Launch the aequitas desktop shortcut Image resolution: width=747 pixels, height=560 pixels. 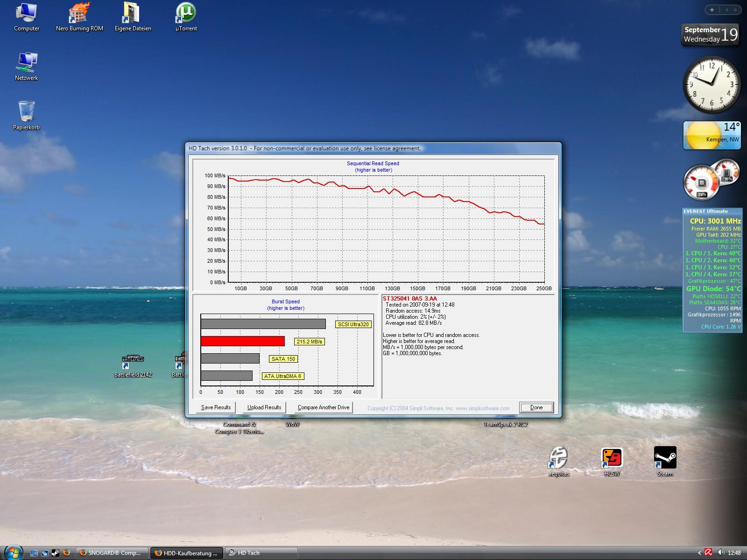[x=558, y=461]
